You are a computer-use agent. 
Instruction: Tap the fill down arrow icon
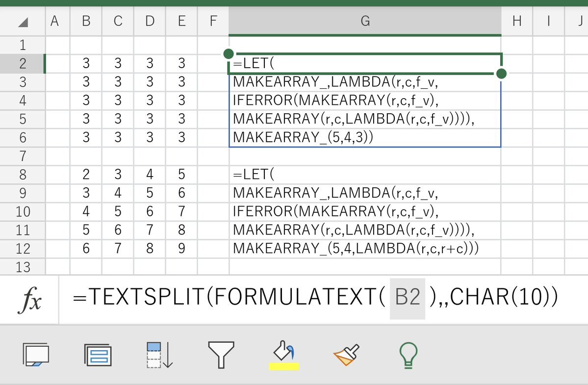pos(159,354)
